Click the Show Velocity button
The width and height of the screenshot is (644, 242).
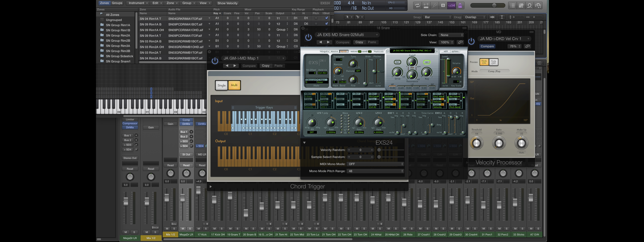(227, 3)
